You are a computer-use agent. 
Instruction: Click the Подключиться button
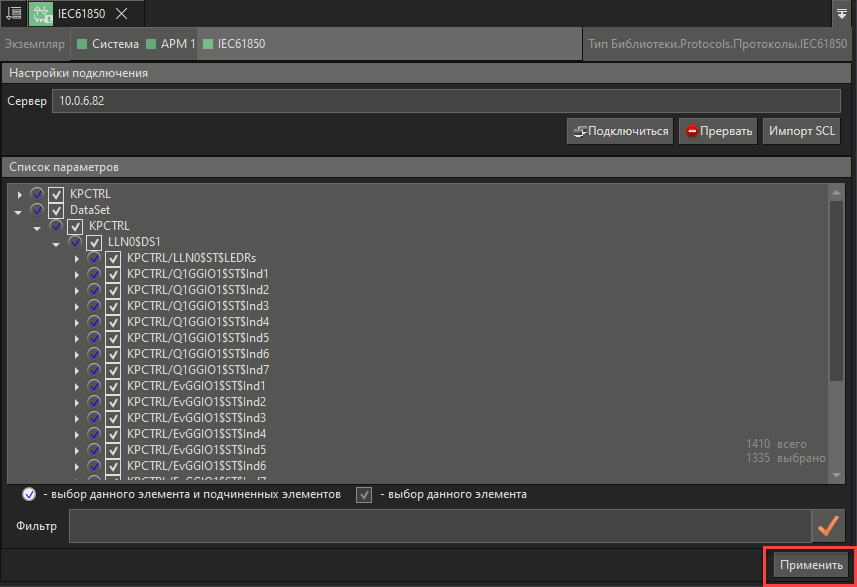pyautogui.click(x=620, y=131)
